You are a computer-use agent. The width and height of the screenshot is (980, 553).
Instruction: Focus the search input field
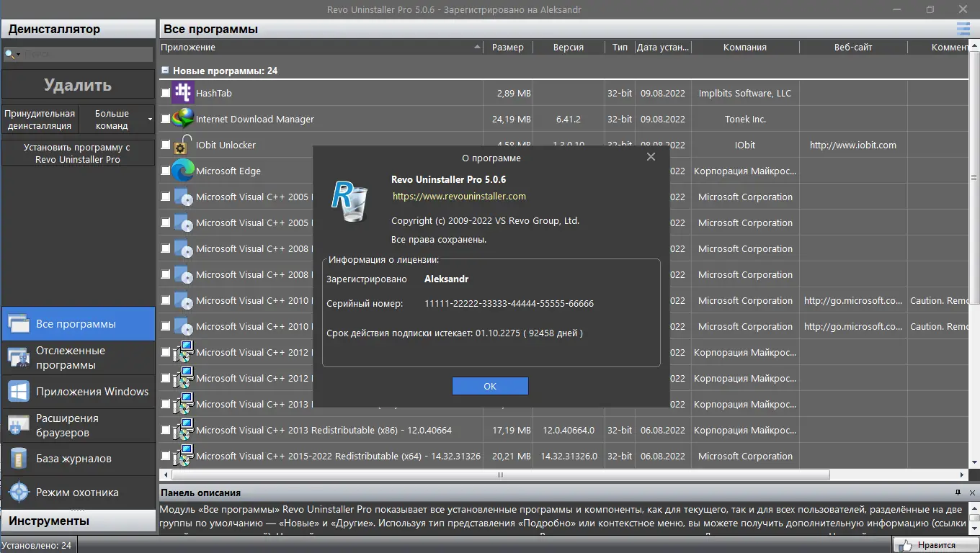87,54
